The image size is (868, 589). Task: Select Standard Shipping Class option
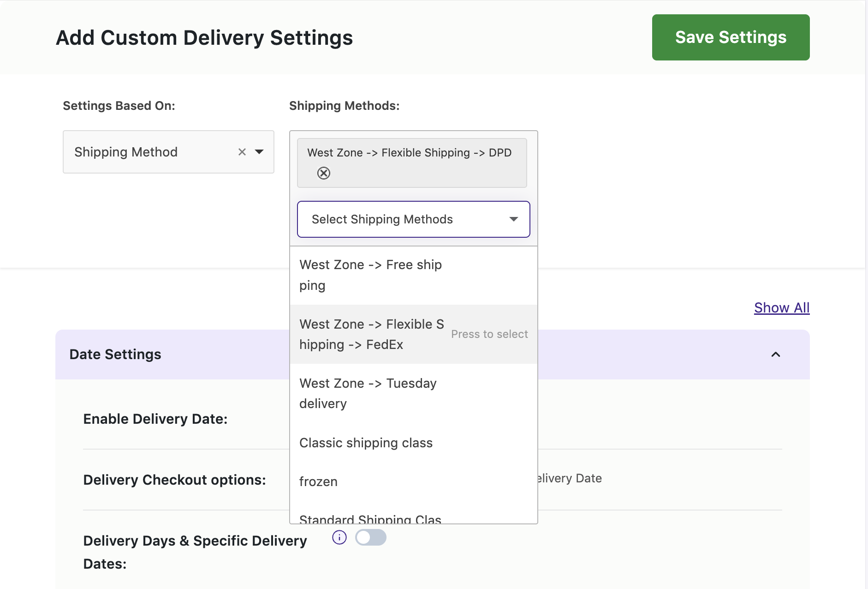370,518
